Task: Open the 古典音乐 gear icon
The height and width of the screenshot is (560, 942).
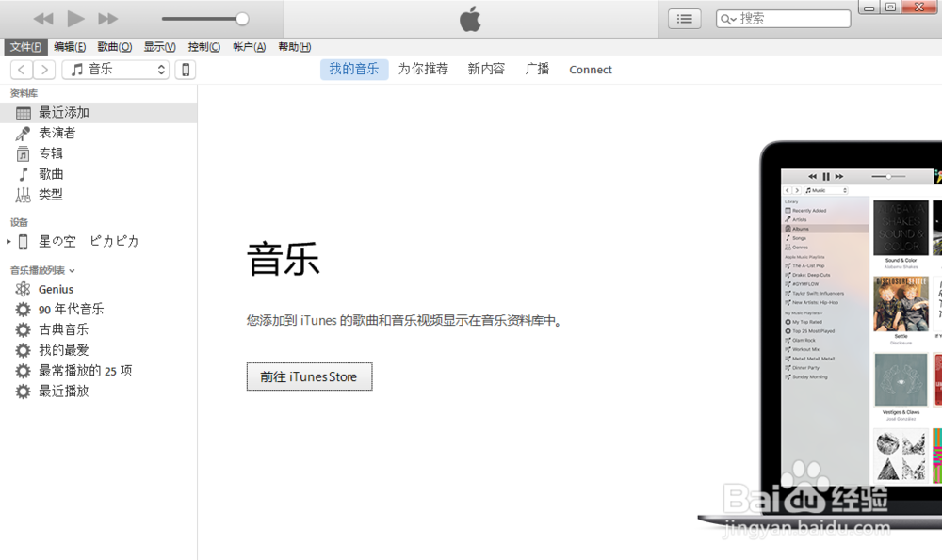Action: pos(23,329)
